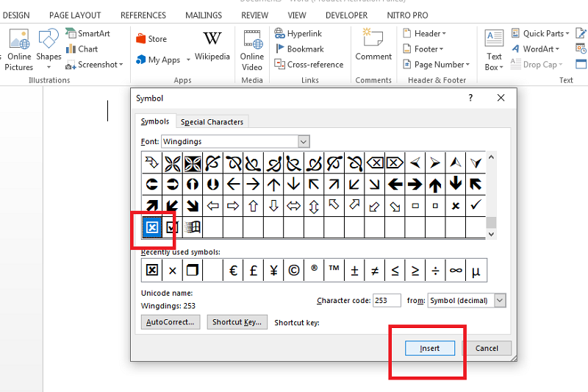The height and width of the screenshot is (392, 588).
Task: Expand the Font dropdown showing Wingdings
Action: (x=304, y=142)
